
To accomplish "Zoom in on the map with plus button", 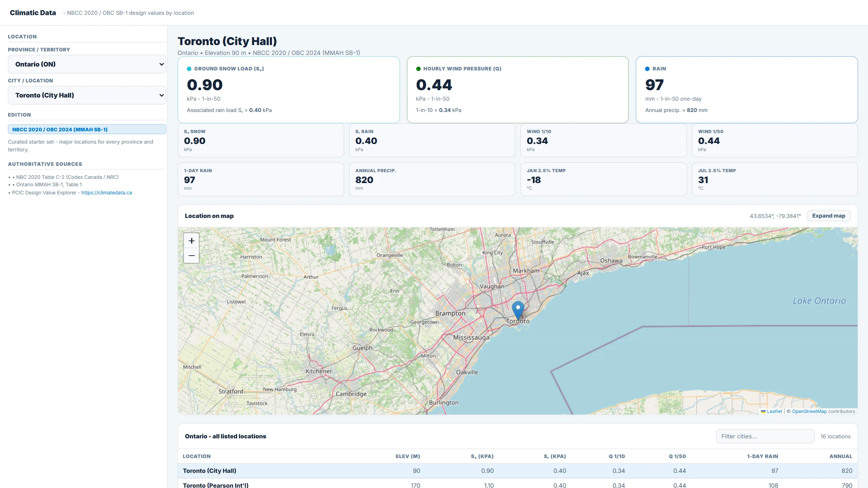I will [x=191, y=241].
